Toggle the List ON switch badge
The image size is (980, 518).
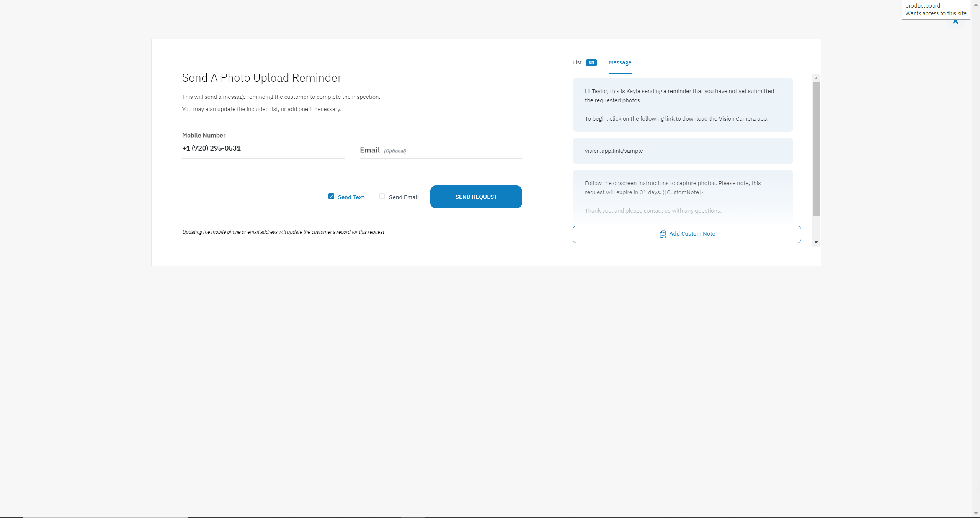[591, 62]
